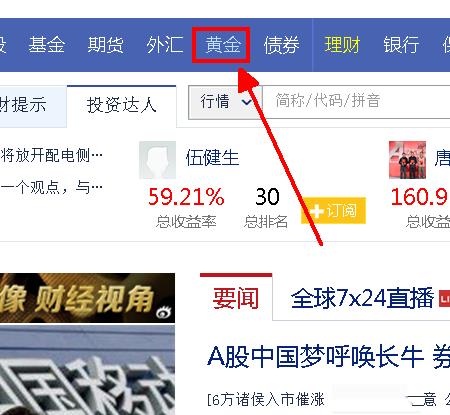Image resolution: width=450 pixels, height=415 pixels.
Task: Expand the 行情 search type dropdown
Action: point(226,101)
